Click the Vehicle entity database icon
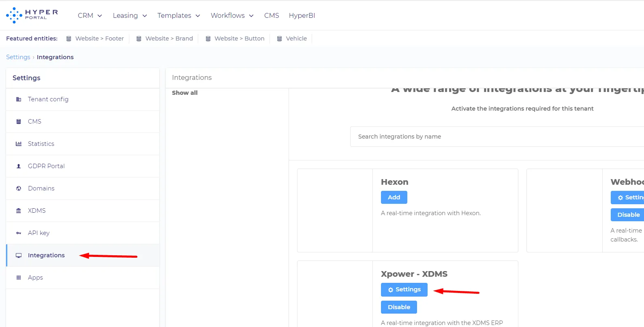This screenshot has height=327, width=644. pyautogui.click(x=279, y=39)
